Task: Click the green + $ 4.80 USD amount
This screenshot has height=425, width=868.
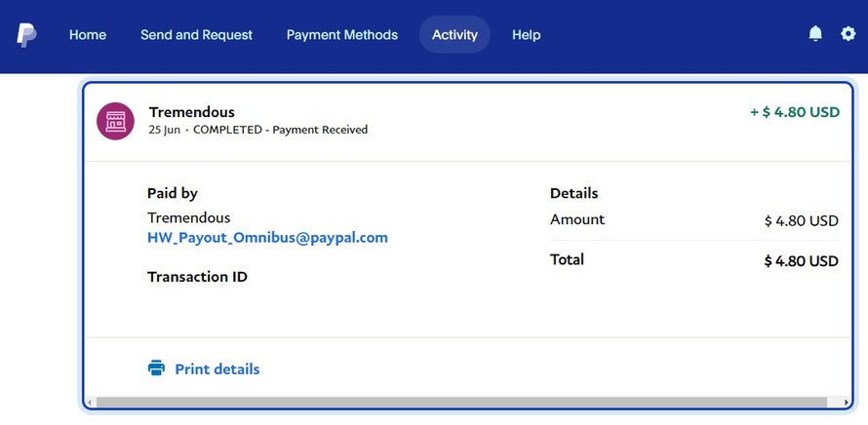Action: click(795, 112)
